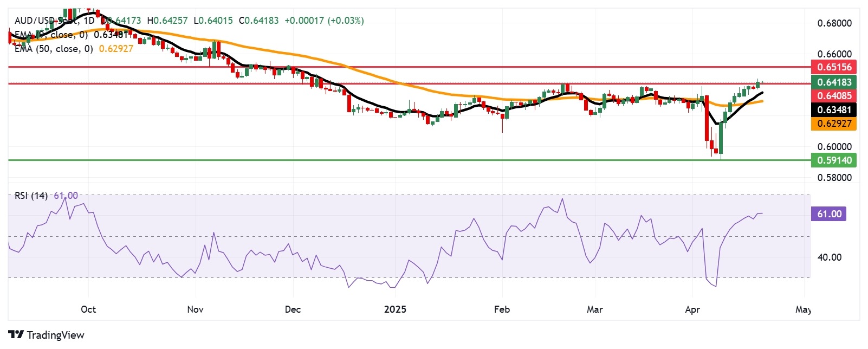The width and height of the screenshot is (868, 349).
Task: Click the RSI (14) indicator legend
Action: (31, 196)
